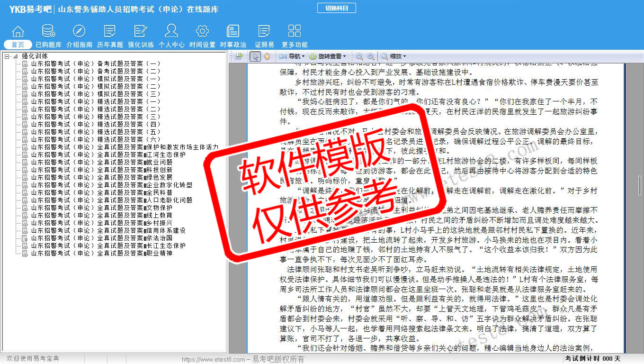
Task: Open the 导航 navigation dropdown
Action: [292, 56]
